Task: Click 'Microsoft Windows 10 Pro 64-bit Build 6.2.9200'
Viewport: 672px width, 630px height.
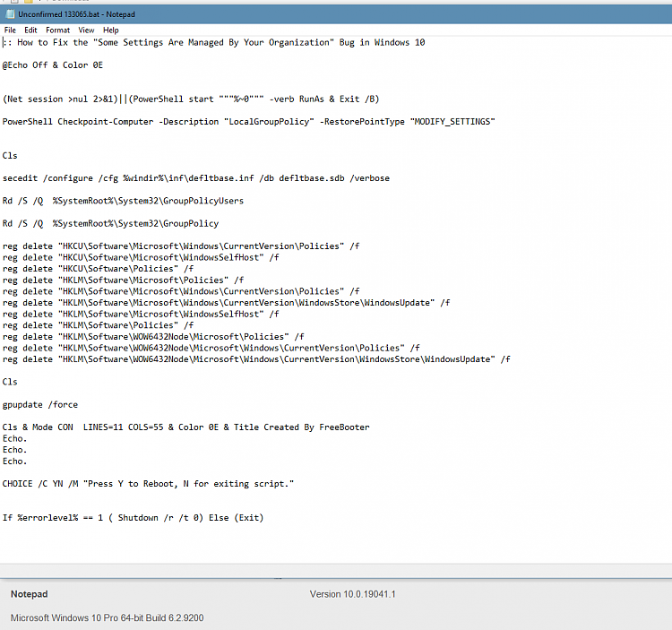Action: pyautogui.click(x=108, y=617)
